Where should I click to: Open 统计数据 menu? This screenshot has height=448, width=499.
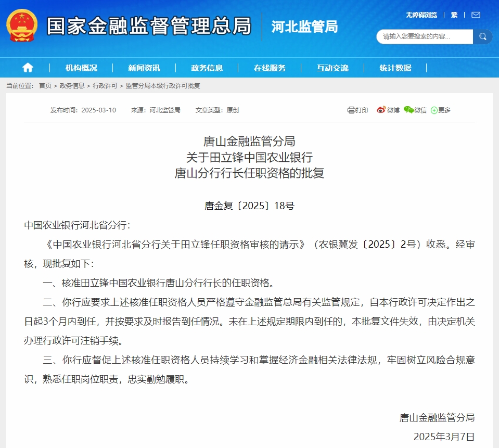[x=395, y=68]
